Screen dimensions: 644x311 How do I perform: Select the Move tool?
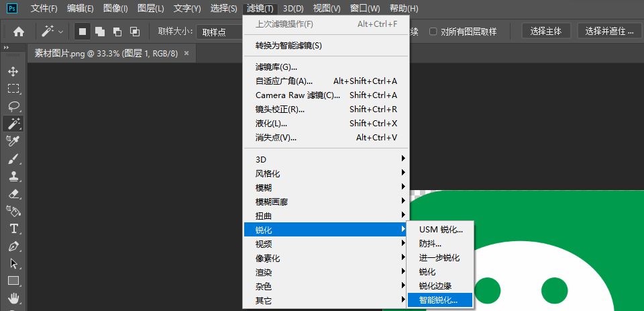(13, 72)
